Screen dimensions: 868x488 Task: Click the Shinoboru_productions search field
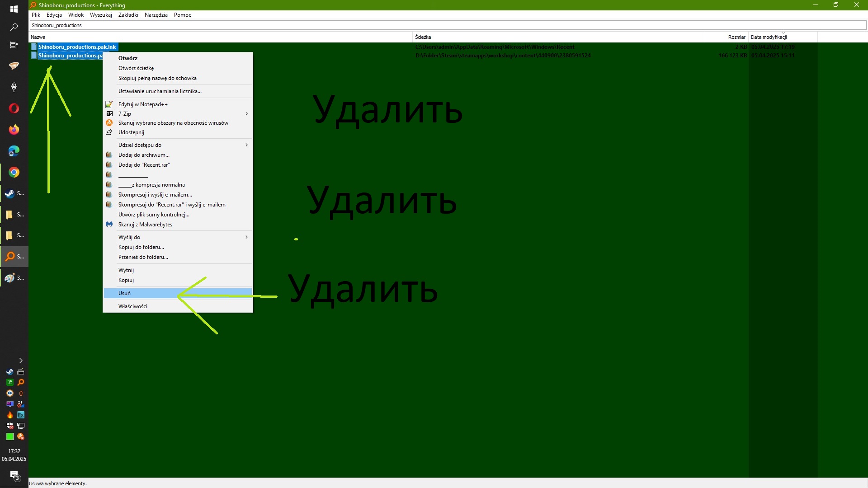point(448,25)
